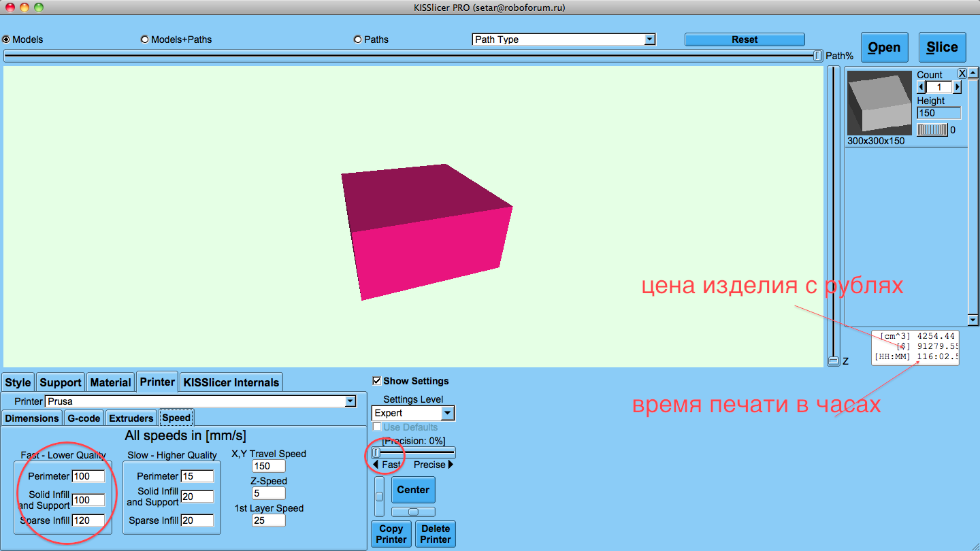Click the model rotation wheel control
This screenshot has height=551, width=980.
click(932, 130)
